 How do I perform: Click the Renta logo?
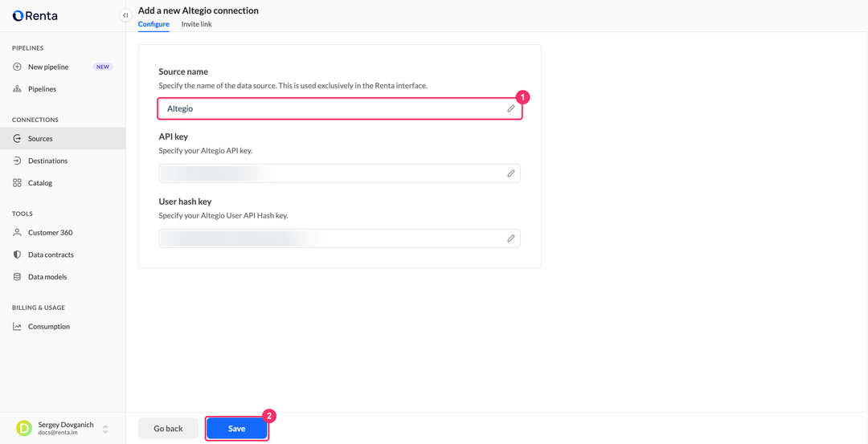coord(35,15)
